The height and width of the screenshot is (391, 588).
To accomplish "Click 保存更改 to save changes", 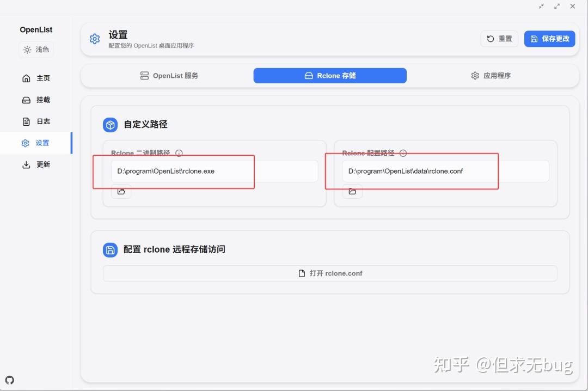I will click(549, 39).
